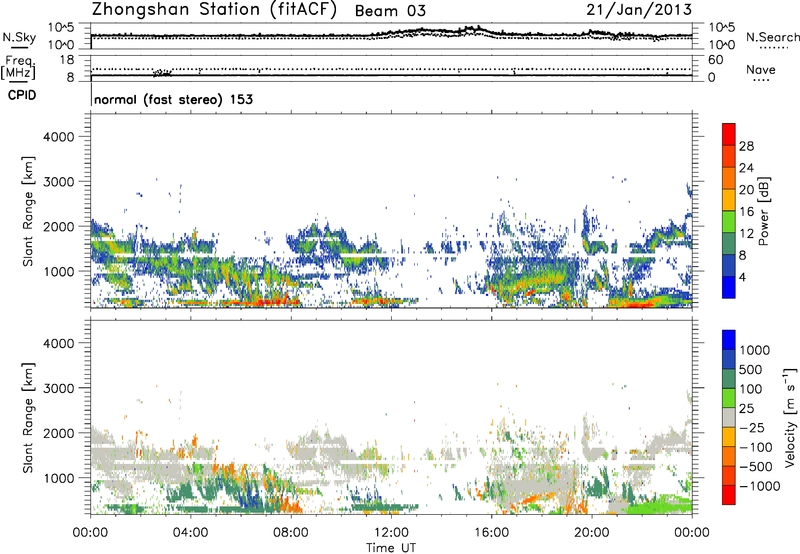Click the red power patch near 07:00 UT
Screen dimensions: 800x554
pyautogui.click(x=268, y=302)
